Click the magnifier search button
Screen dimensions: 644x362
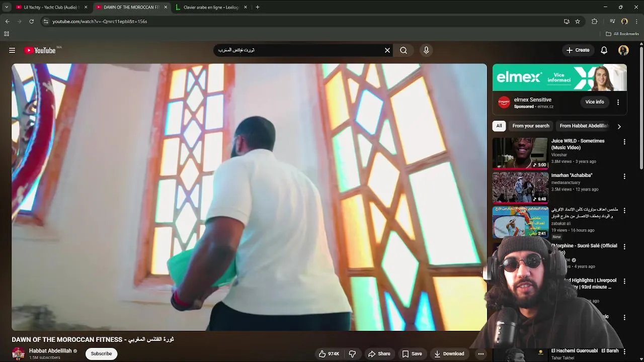pyautogui.click(x=404, y=50)
